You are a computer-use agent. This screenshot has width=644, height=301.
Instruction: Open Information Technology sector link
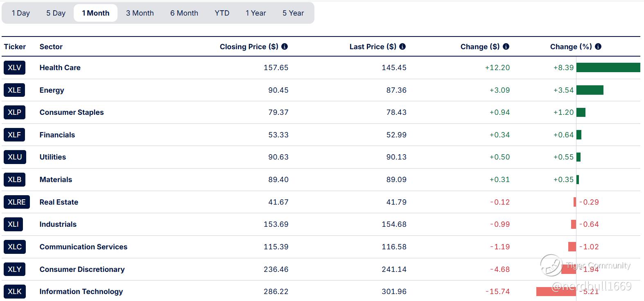(x=81, y=292)
